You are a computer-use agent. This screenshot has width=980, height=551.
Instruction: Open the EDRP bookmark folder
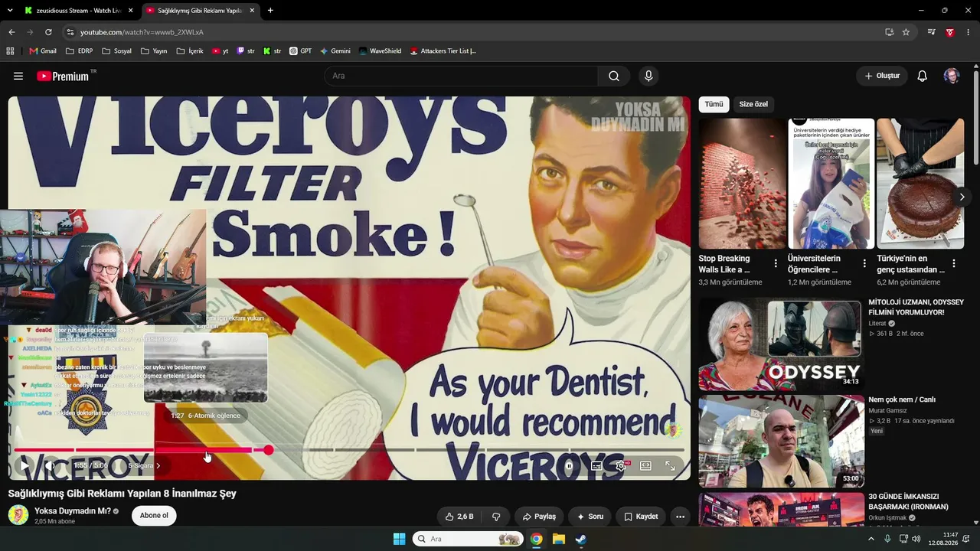click(80, 51)
